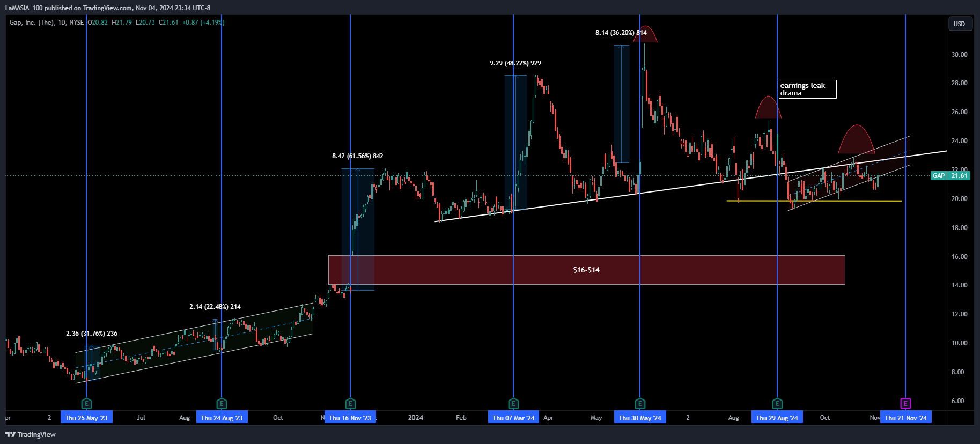Click the 6.00 price axis value
980x444 pixels.
pyautogui.click(x=958, y=401)
